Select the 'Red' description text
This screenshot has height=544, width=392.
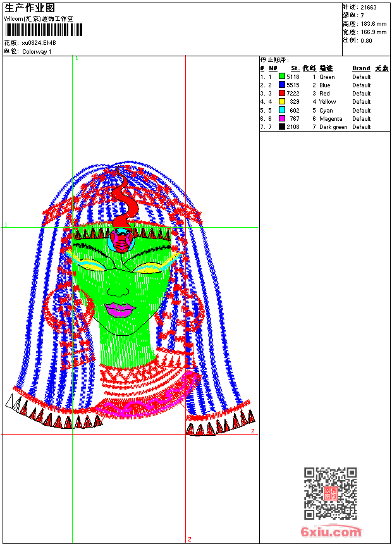pyautogui.click(x=324, y=94)
